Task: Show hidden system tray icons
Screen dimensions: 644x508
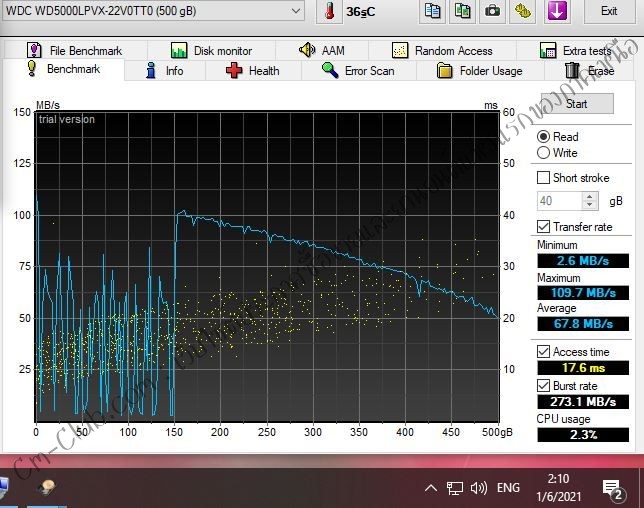Action: [430, 488]
